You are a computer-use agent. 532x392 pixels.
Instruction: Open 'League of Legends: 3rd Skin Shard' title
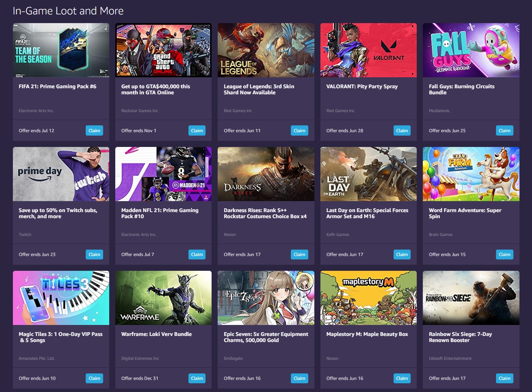(x=259, y=89)
